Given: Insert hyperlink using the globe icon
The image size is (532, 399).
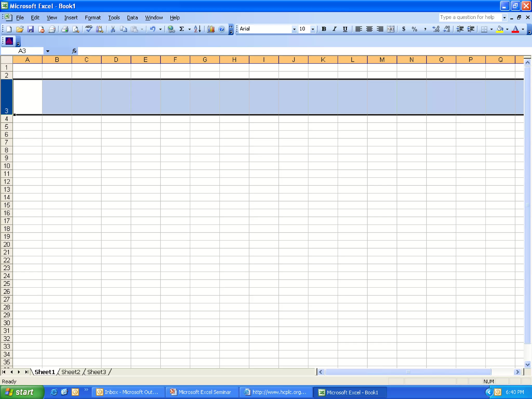Looking at the screenshot, I should [171, 29].
